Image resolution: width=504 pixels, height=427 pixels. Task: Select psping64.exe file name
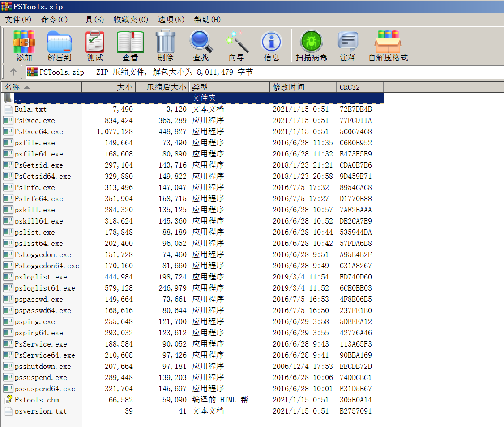click(38, 333)
